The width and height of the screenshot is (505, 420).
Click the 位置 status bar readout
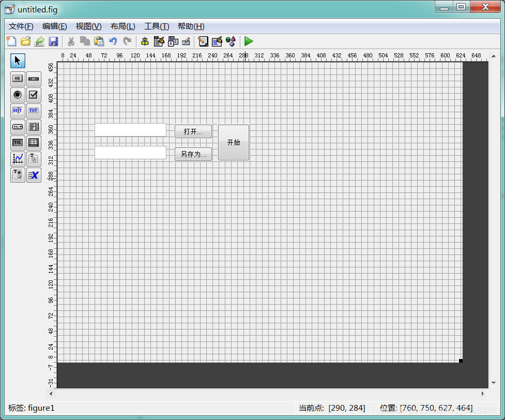point(426,408)
